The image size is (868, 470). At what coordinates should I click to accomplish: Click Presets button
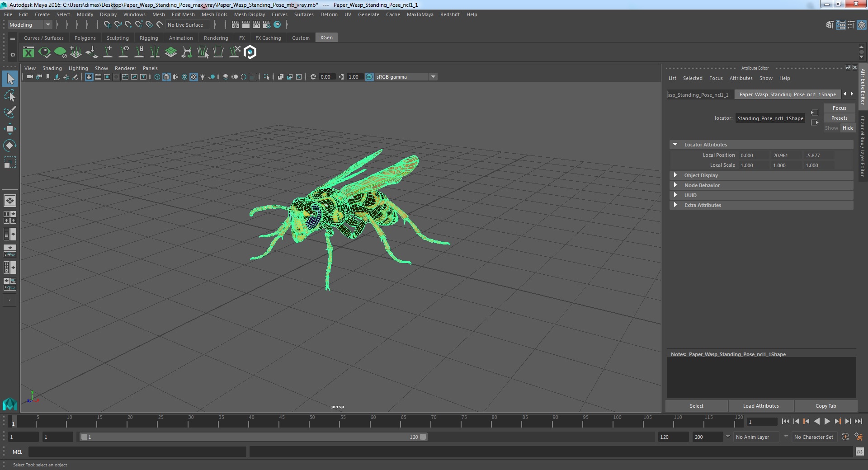click(x=839, y=118)
